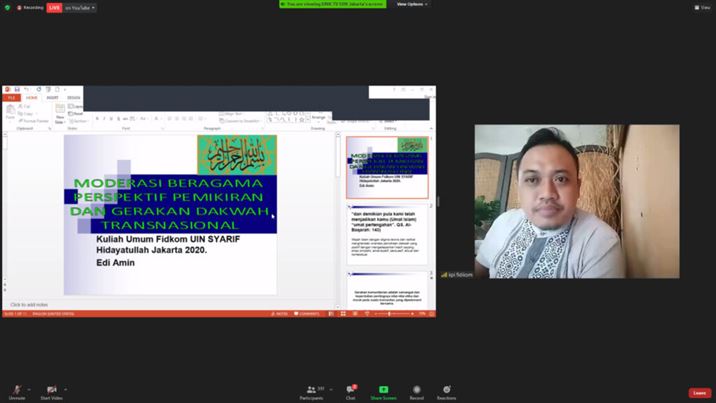Expand the View Options dropdown
Screen dimensions: 716x403
(x=411, y=4)
